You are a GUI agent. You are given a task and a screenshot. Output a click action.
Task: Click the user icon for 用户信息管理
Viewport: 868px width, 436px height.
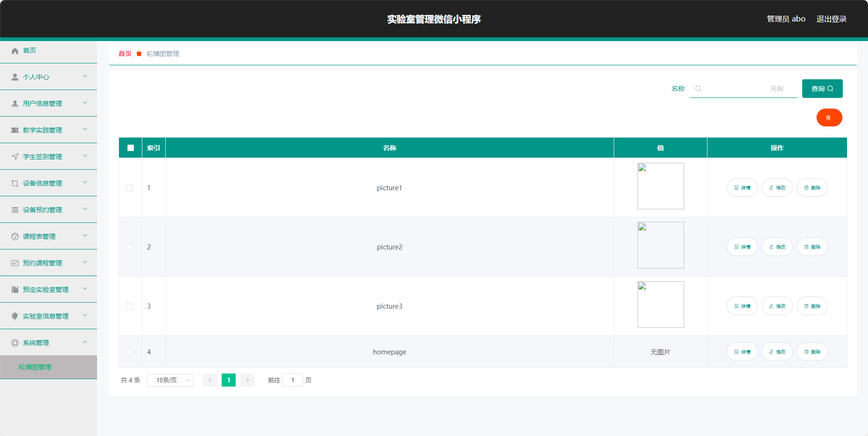(x=15, y=104)
